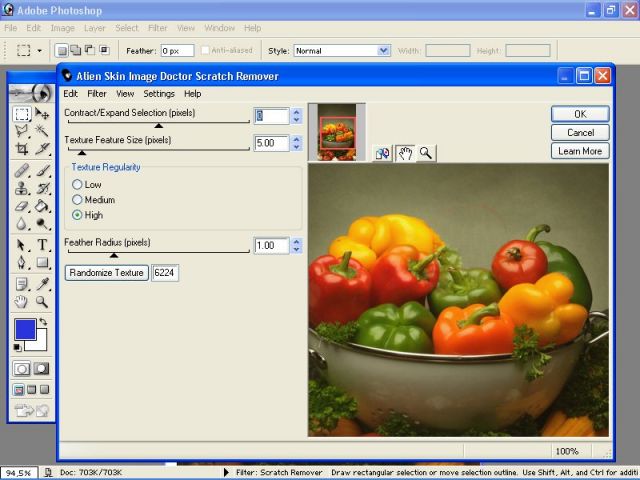Select the Magic Wand tool
The width and height of the screenshot is (640, 480).
point(43,131)
